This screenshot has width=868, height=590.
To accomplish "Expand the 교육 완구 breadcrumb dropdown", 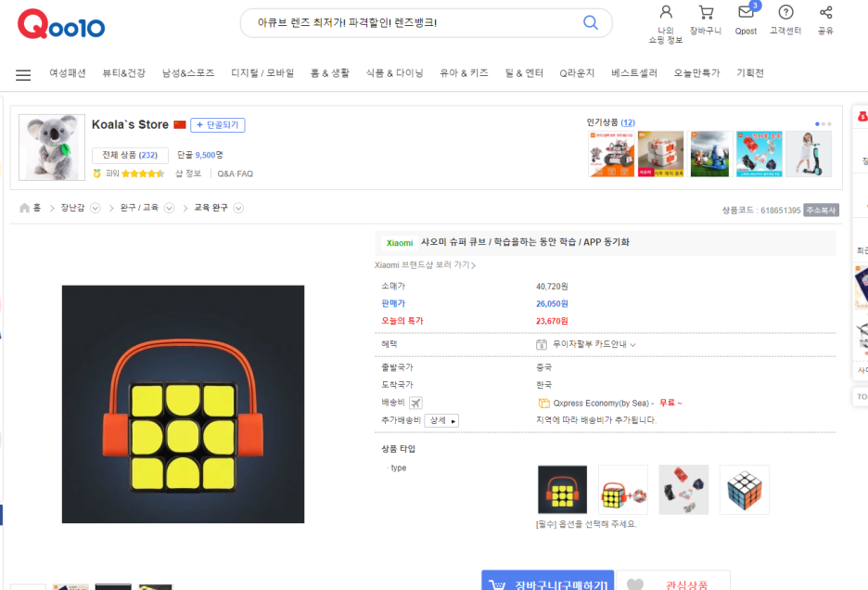I will pos(238,209).
